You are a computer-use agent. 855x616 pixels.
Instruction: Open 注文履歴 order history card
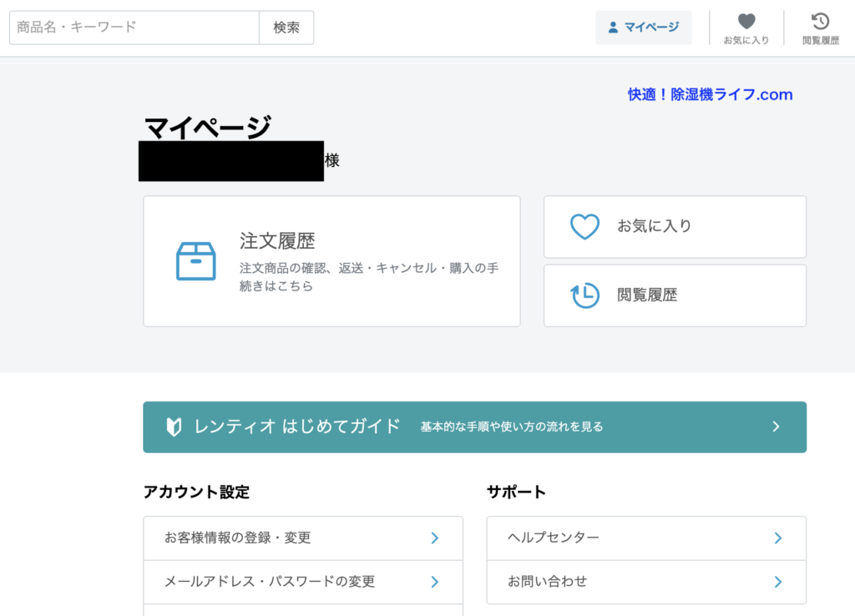[x=331, y=261]
